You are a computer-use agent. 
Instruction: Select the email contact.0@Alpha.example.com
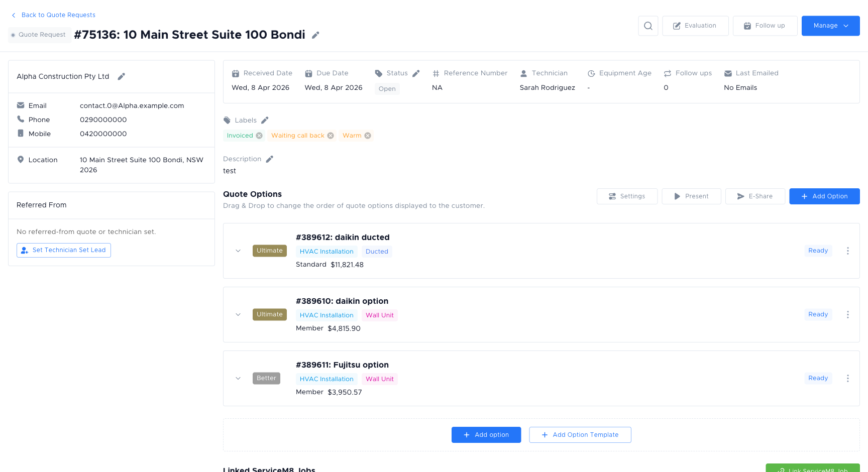coord(132,105)
